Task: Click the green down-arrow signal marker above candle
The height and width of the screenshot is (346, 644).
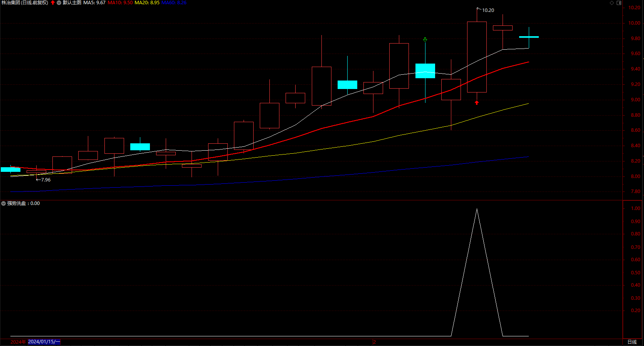Action: (425, 40)
